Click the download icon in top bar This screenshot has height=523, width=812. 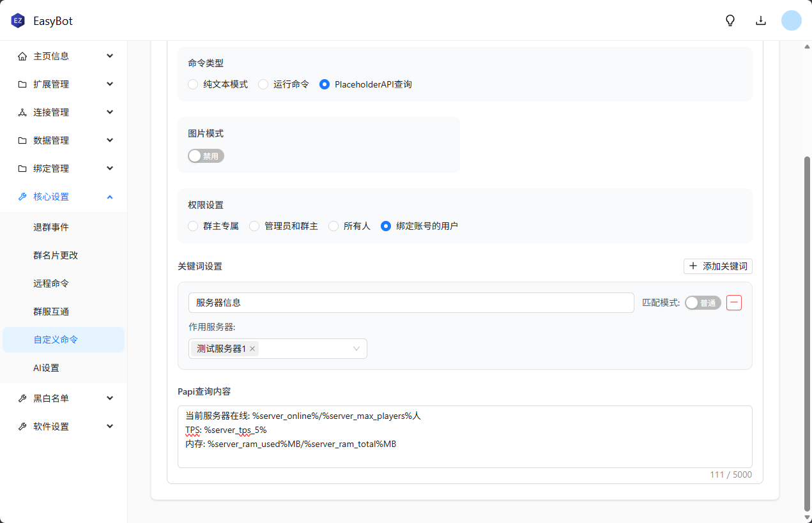(761, 20)
